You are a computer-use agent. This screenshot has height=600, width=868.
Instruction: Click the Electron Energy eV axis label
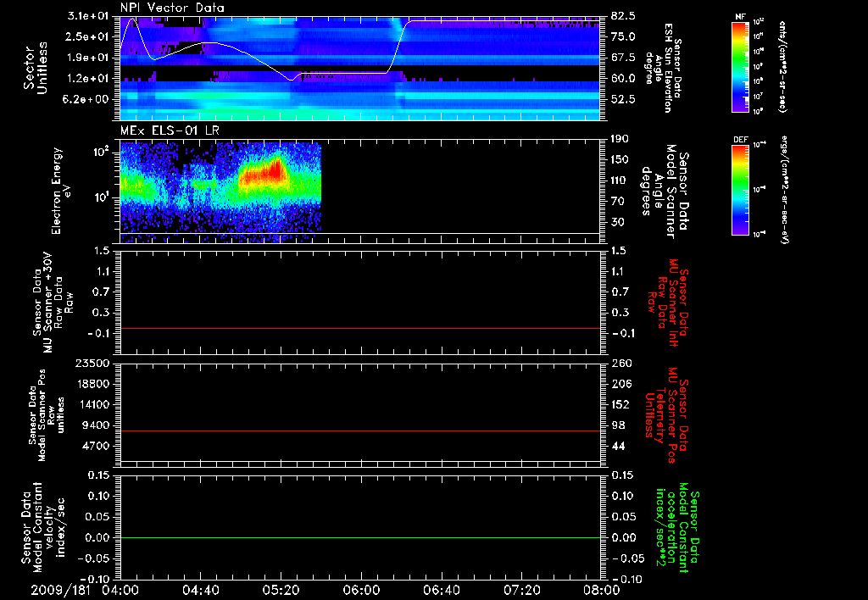63,191
